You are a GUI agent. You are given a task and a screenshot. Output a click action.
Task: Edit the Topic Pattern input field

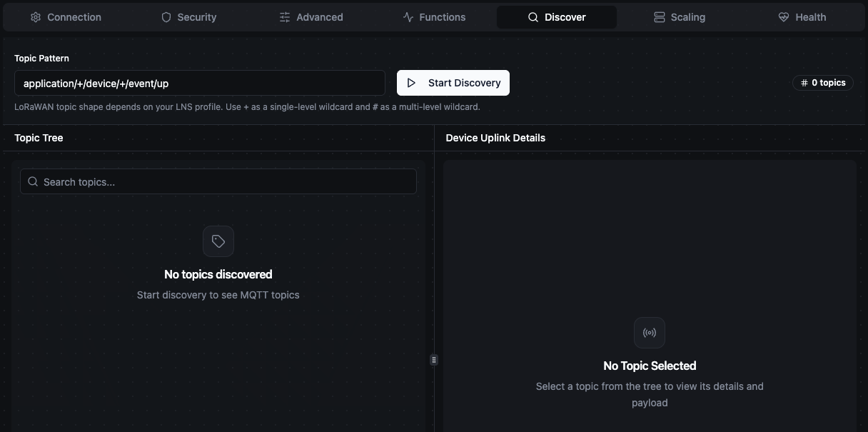pyautogui.click(x=200, y=83)
